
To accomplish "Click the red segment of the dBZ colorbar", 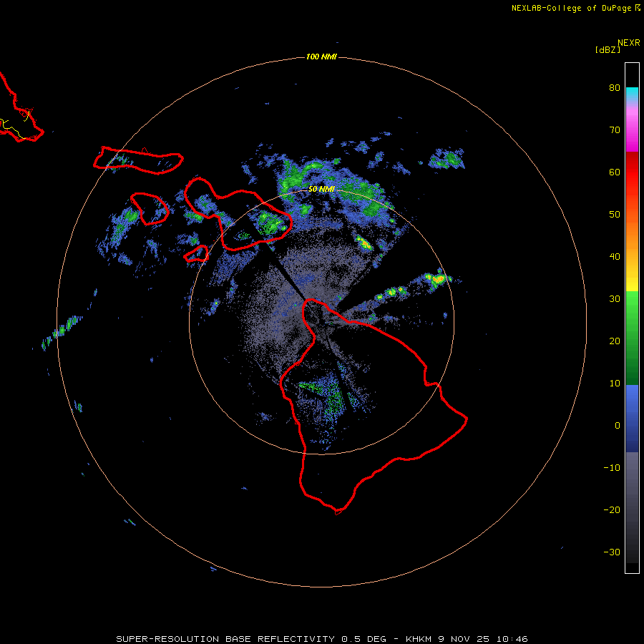I will 632,172.
